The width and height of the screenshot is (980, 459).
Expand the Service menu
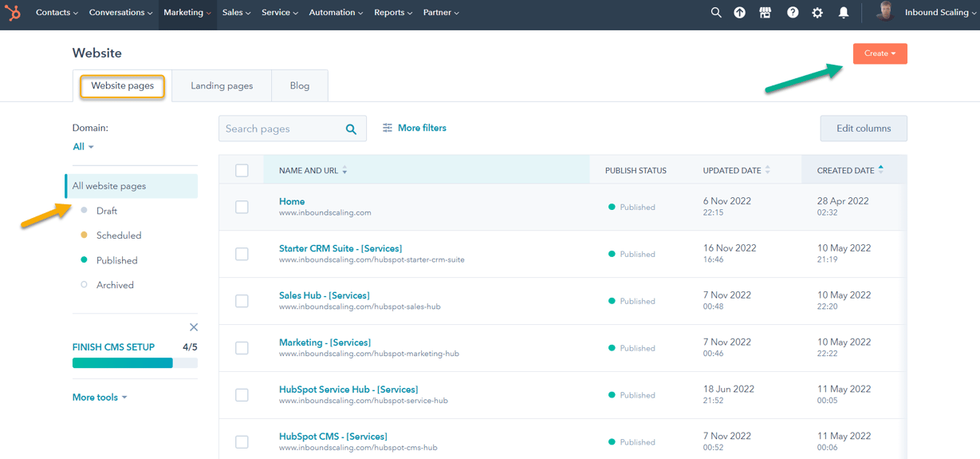coord(280,13)
